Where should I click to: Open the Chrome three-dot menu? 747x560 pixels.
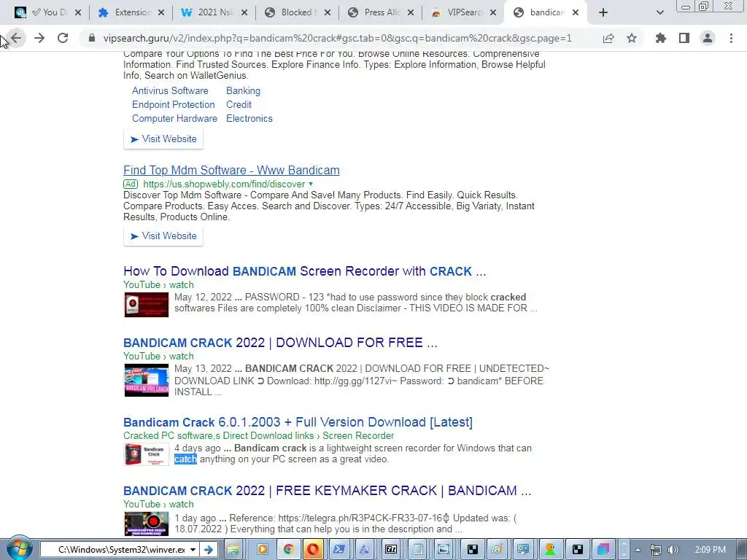point(731,38)
